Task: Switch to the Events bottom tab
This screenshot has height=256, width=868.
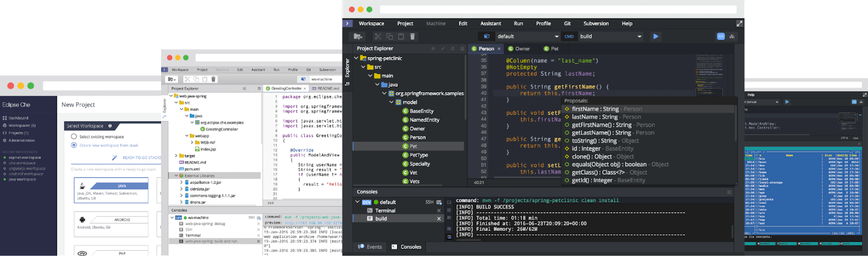Action: 370,247
